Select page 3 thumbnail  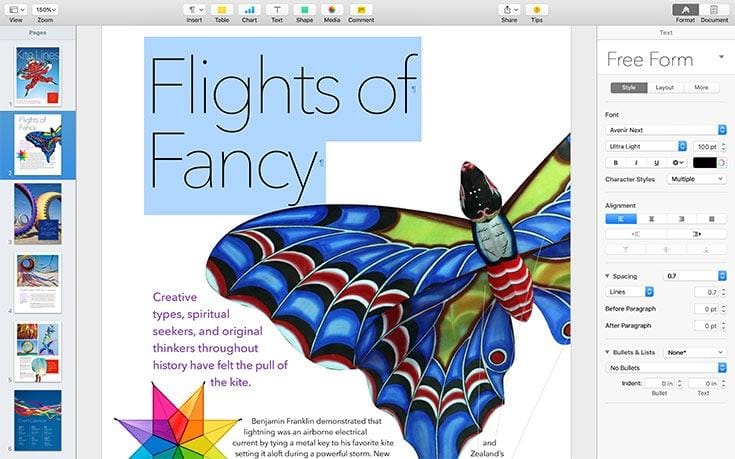(x=38, y=214)
